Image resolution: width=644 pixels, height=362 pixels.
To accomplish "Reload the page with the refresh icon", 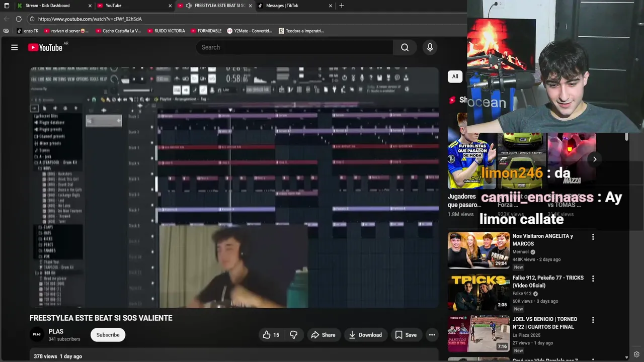I will point(19,19).
